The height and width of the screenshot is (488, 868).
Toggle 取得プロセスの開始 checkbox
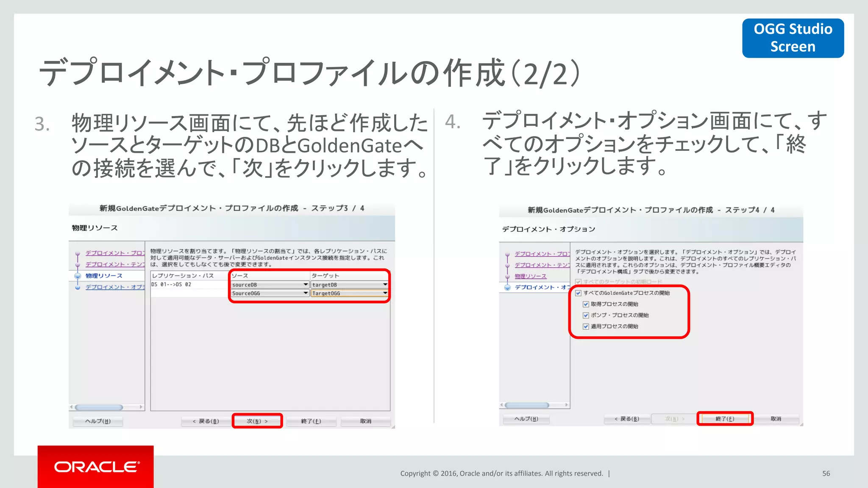pos(586,304)
